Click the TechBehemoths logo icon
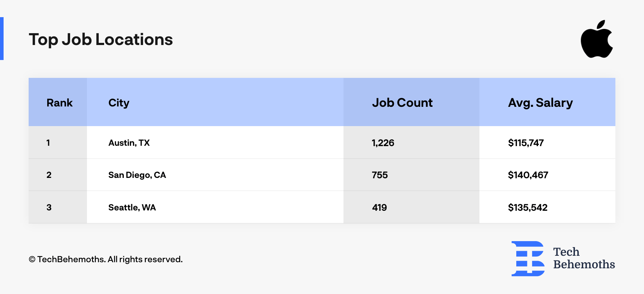Viewport: 644px width, 294px height. coord(528,258)
